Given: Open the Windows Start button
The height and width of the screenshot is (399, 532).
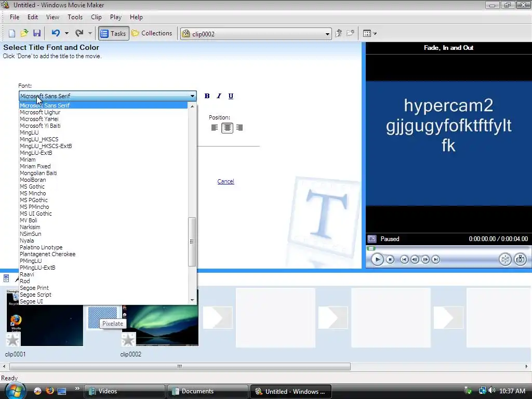Looking at the screenshot, I should pyautogui.click(x=15, y=391).
